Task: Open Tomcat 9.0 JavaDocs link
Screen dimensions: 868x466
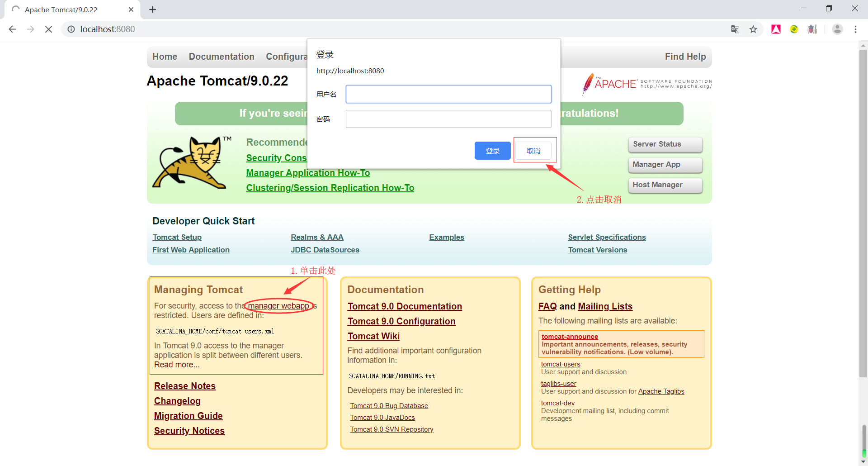Action: click(x=382, y=418)
